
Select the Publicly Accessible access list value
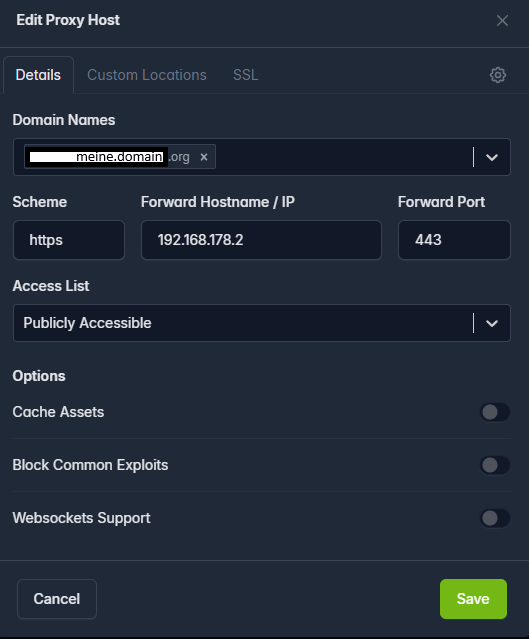(87, 323)
